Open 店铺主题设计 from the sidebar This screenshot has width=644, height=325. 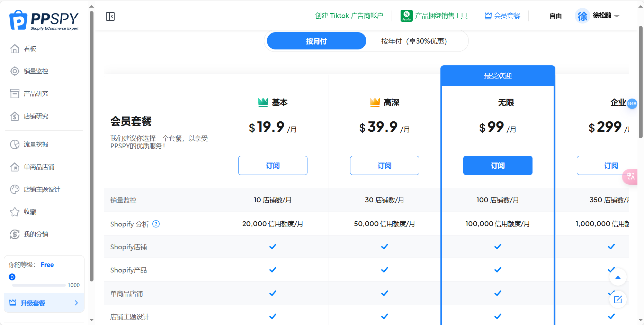coord(42,189)
